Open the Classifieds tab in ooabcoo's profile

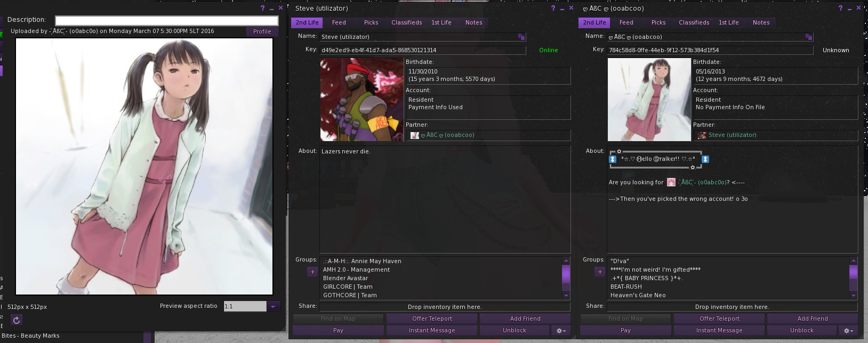coord(694,22)
